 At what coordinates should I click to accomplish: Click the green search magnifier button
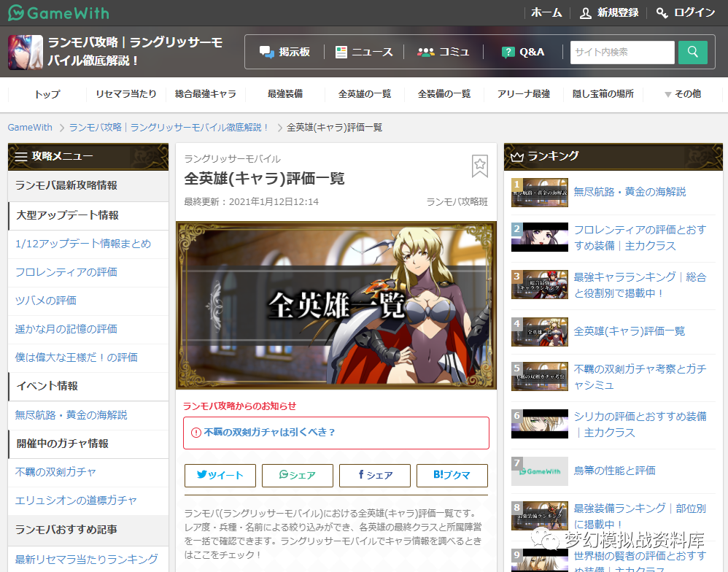point(693,52)
